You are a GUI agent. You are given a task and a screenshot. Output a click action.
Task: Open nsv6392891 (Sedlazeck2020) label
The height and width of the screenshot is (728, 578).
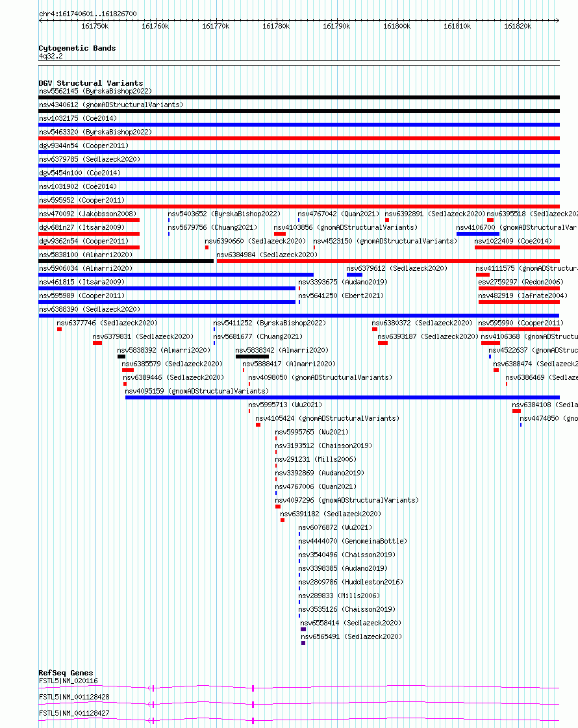click(x=435, y=214)
